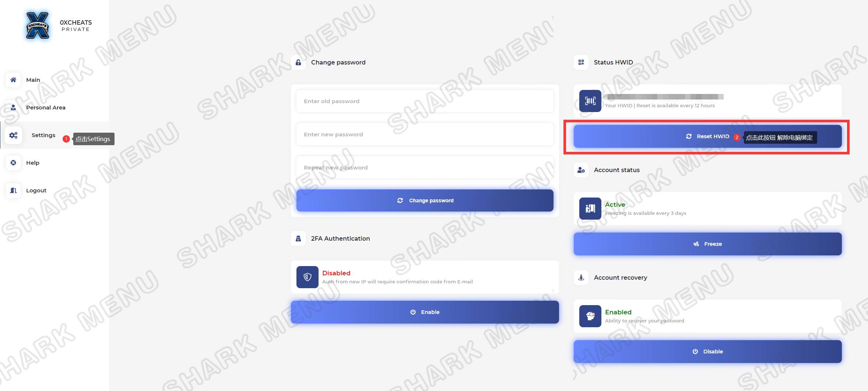
Task: Click the Change password button
Action: [425, 200]
